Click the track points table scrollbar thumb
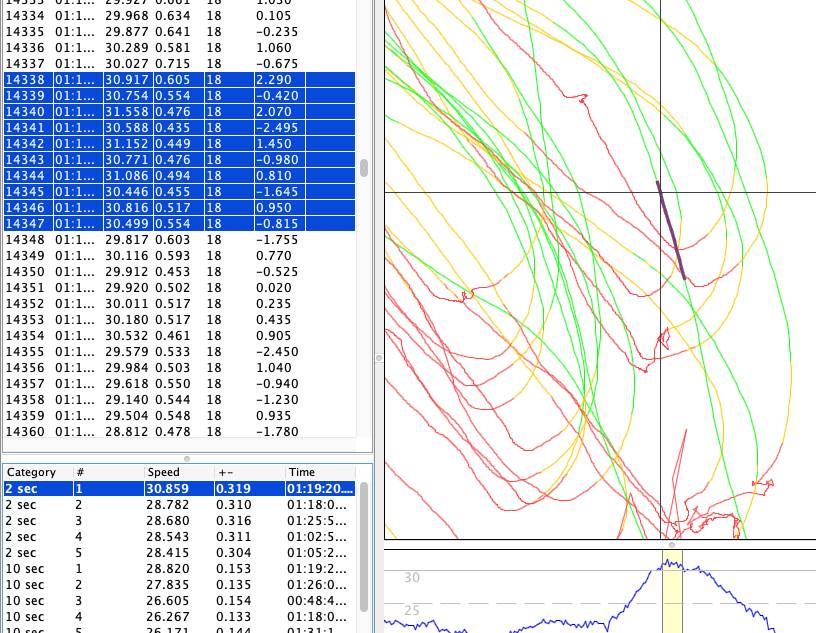The width and height of the screenshot is (816, 633). (x=364, y=167)
